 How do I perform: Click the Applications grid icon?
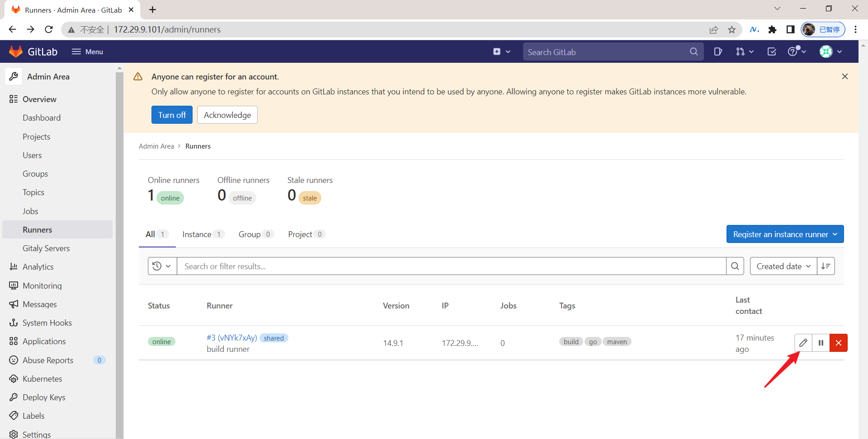tap(14, 341)
